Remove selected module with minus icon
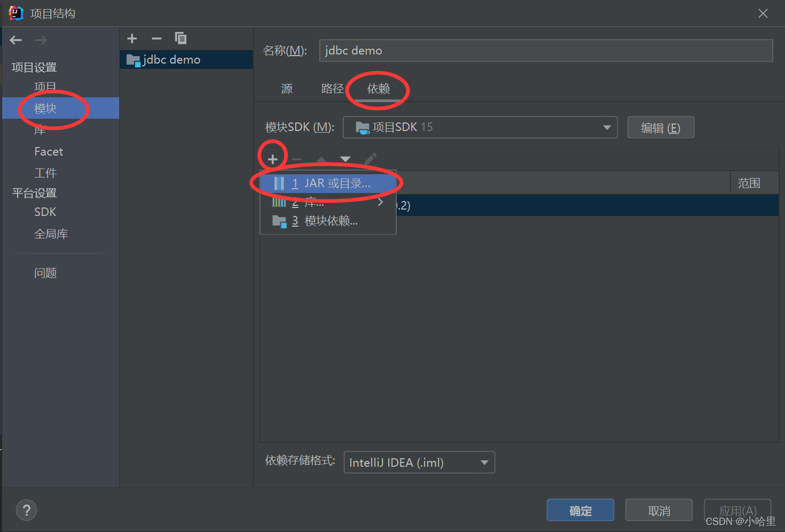785x532 pixels. tap(157, 38)
